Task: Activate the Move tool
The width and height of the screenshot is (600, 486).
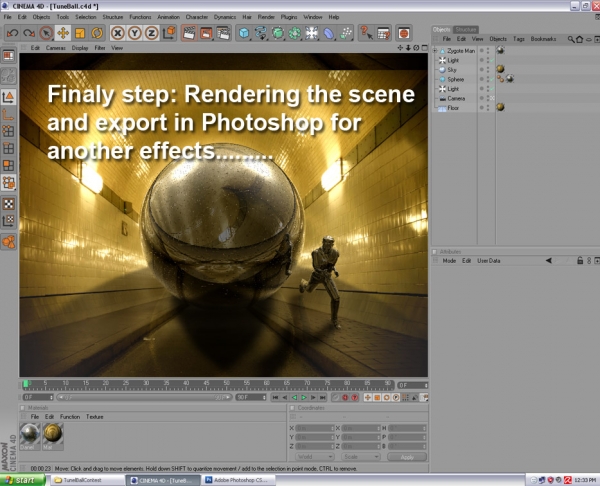Action: 63,33
